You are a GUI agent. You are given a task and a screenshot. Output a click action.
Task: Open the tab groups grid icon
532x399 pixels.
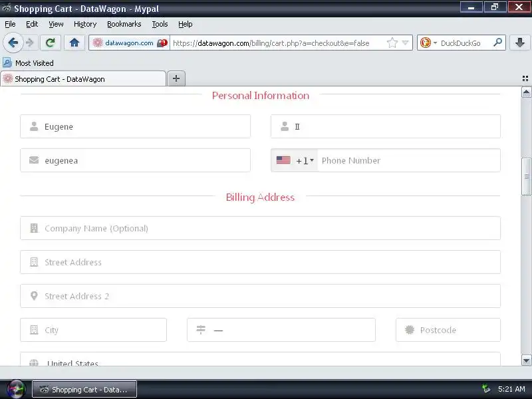pyautogui.click(x=525, y=78)
